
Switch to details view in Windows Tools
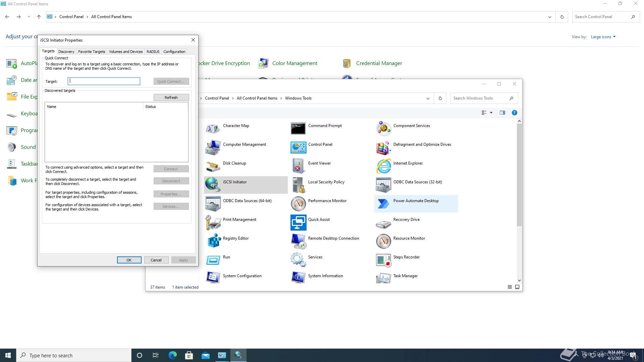pyautogui.click(x=509, y=287)
